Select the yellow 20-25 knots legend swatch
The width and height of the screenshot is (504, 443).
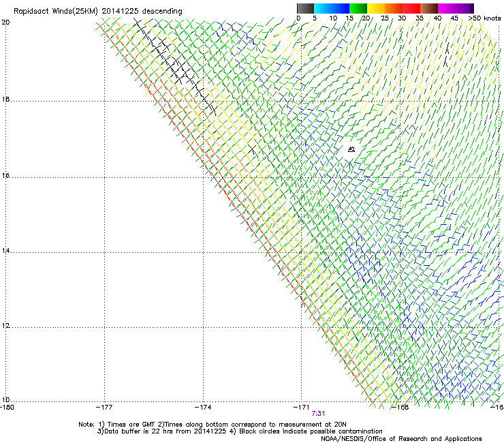376,8
